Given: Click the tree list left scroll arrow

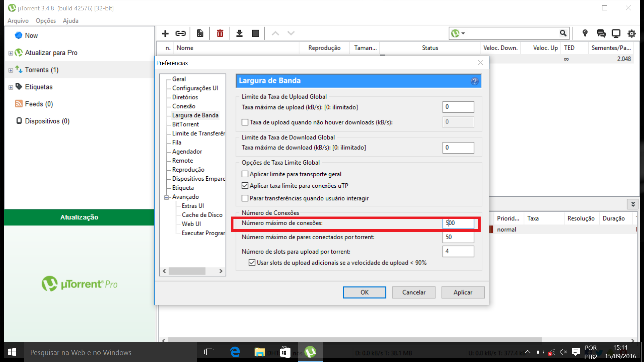Looking at the screenshot, I should tap(164, 271).
